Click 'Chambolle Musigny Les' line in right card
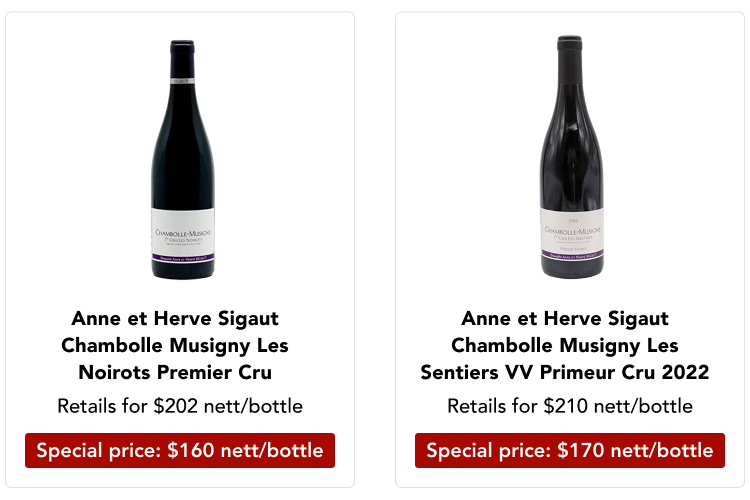The height and width of the screenshot is (500, 750). click(x=565, y=346)
